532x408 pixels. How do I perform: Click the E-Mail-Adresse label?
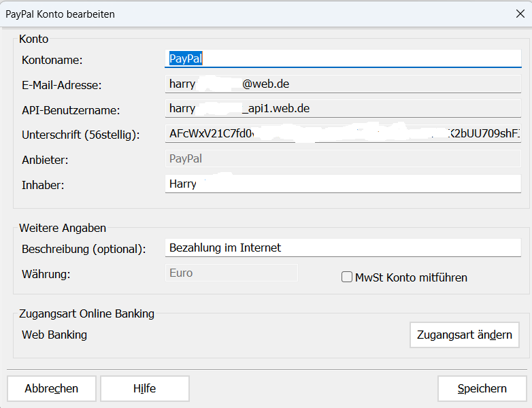(62, 85)
